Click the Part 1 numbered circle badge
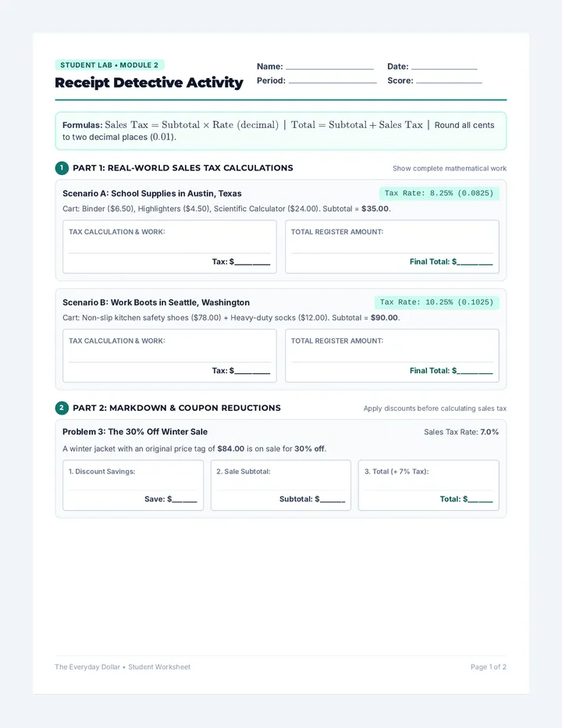562x728 pixels. [x=62, y=168]
